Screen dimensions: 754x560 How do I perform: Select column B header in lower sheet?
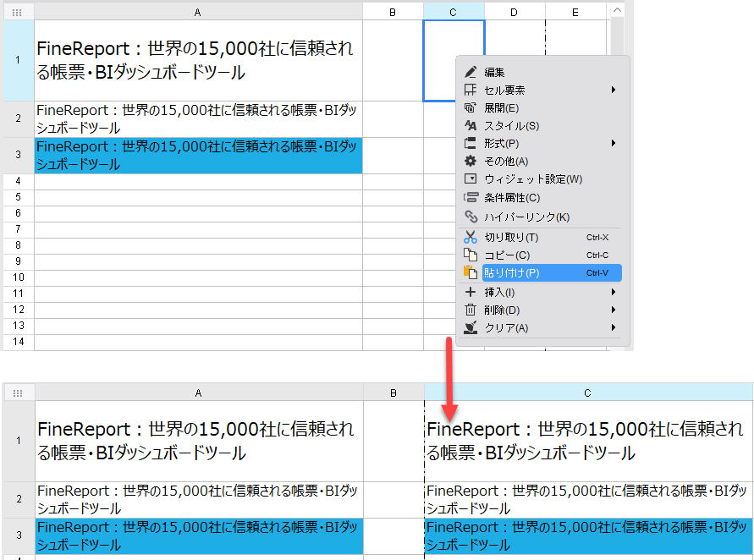[x=394, y=393]
